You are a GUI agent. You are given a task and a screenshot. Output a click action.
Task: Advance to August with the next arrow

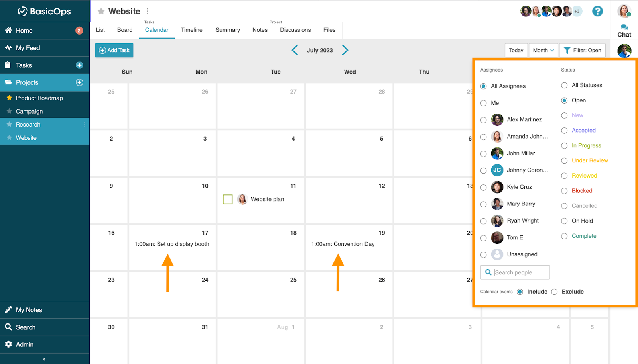coord(345,50)
